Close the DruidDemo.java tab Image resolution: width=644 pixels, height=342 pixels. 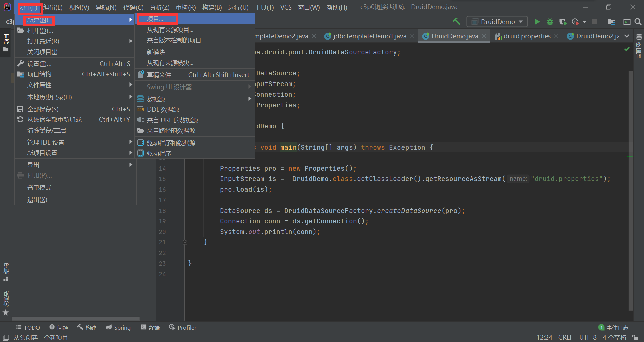click(484, 36)
